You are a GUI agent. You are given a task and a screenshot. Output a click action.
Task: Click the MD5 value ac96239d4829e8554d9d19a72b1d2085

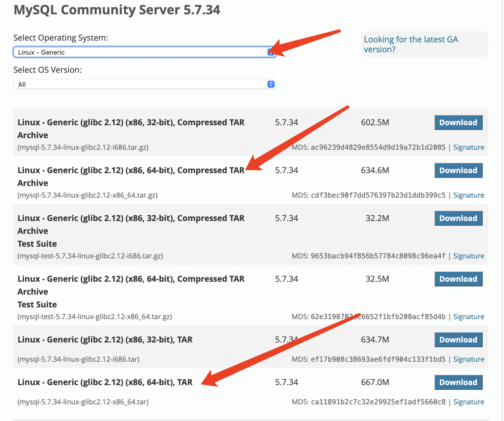(378, 147)
